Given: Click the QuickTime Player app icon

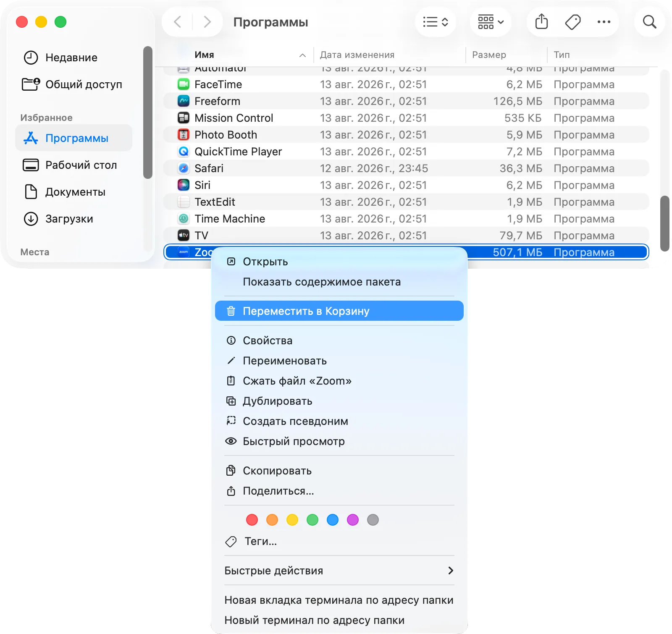Looking at the screenshot, I should 184,152.
